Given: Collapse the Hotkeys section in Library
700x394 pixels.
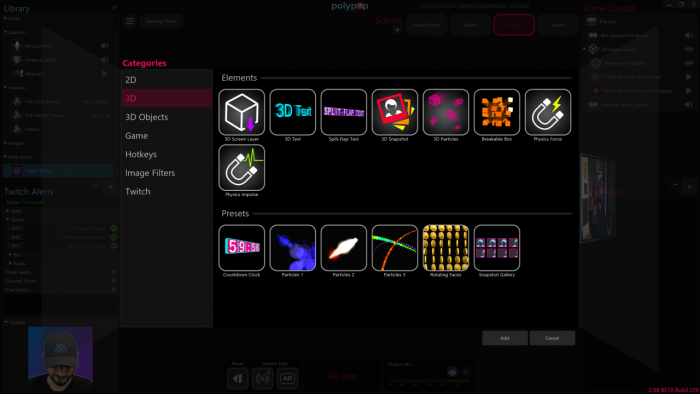Looking at the screenshot, I should (x=5, y=87).
